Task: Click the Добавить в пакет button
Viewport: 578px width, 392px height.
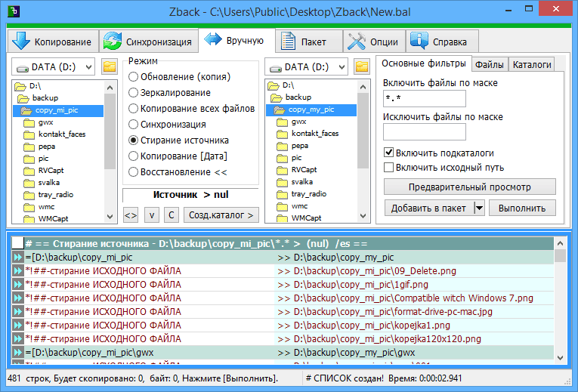Action: [x=428, y=208]
